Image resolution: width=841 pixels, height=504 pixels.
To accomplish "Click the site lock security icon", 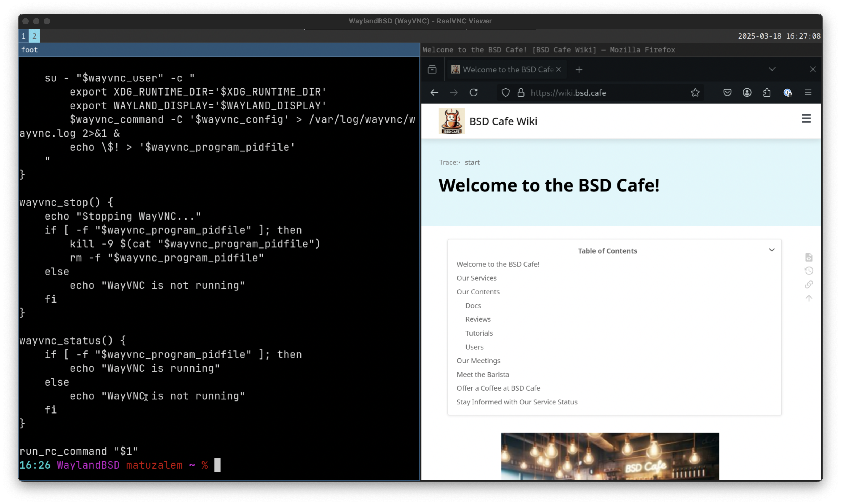I will click(x=521, y=92).
